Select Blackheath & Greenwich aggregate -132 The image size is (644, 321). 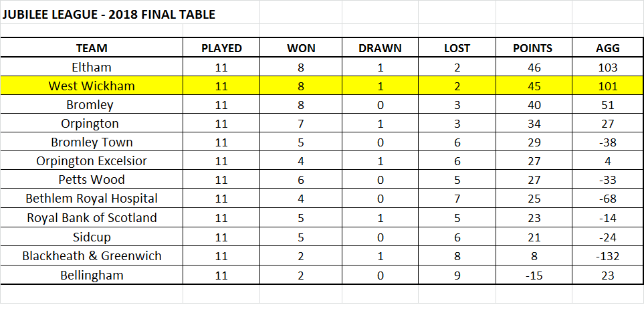point(607,256)
